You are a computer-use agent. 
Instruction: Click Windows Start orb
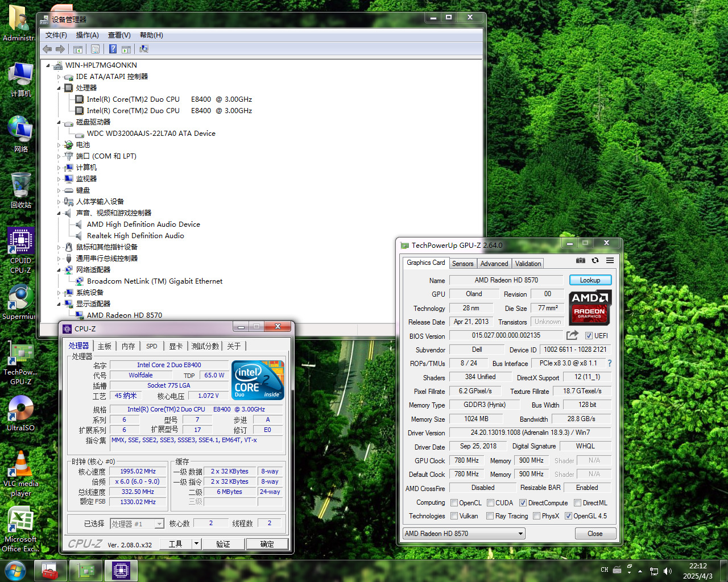tap(15, 570)
